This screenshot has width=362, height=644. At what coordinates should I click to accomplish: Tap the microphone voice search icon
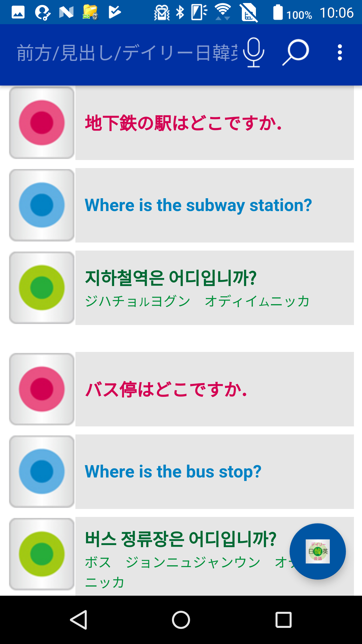point(253,52)
